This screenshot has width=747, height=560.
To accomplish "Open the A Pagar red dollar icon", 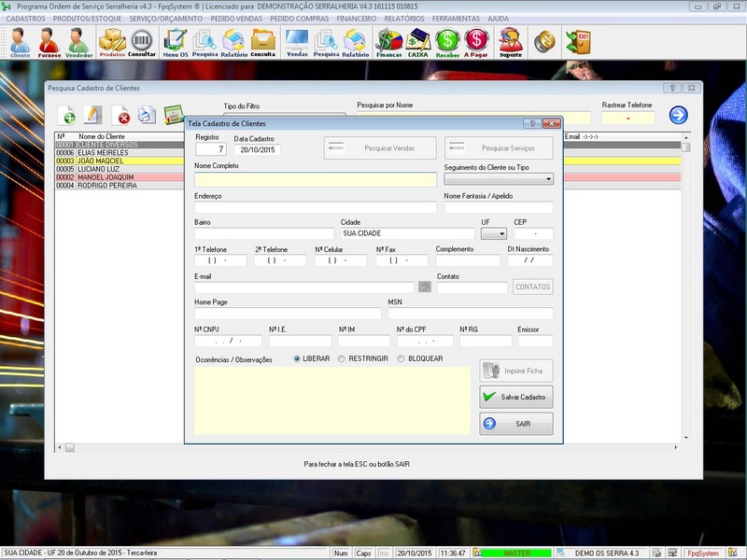I will tap(476, 41).
